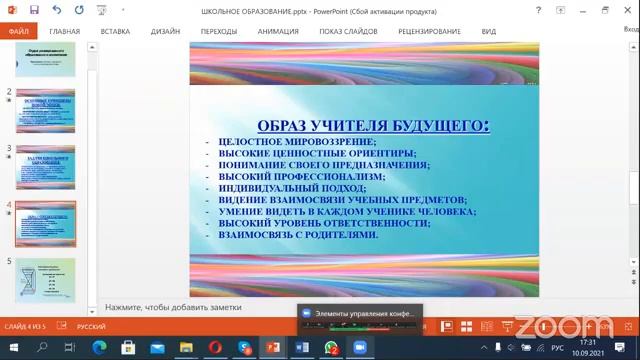The width and height of the screenshot is (640, 360).
Task: Click the bullet ВЗАИМОСВЯЗЬ С РОДИТЕЛЯМИ
Action: point(298,235)
